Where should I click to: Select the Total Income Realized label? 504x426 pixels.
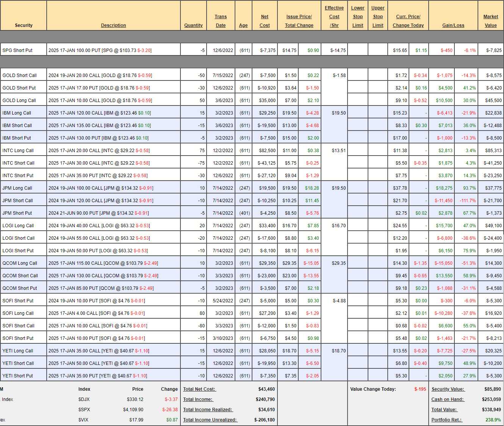[x=208, y=410]
